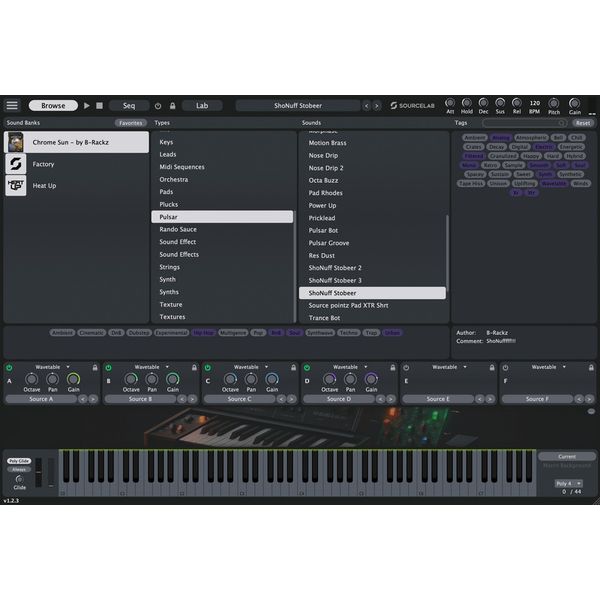This screenshot has height=600, width=600.
Task: Select next sample for Source A
Action: coord(93,399)
